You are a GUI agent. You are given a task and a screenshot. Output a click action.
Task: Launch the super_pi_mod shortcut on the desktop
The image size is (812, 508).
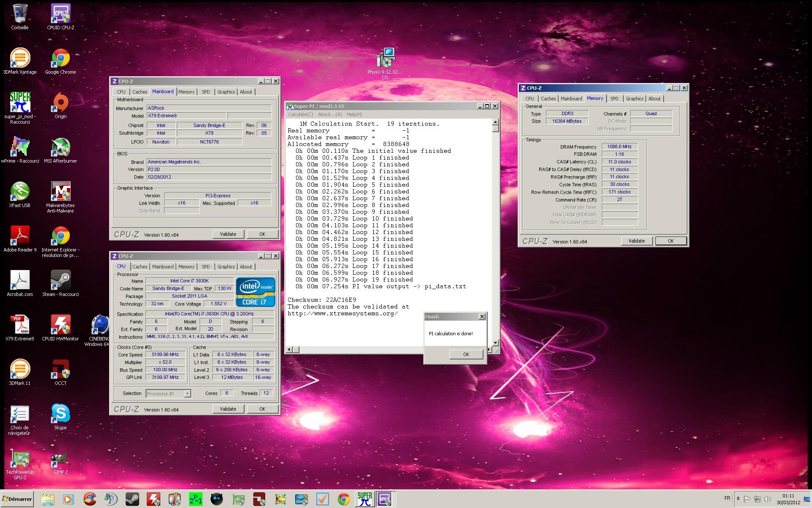(20, 108)
